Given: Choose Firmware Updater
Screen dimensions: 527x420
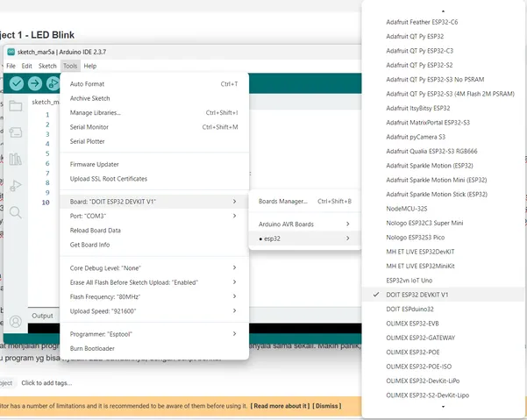Looking at the screenshot, I should [154, 164].
